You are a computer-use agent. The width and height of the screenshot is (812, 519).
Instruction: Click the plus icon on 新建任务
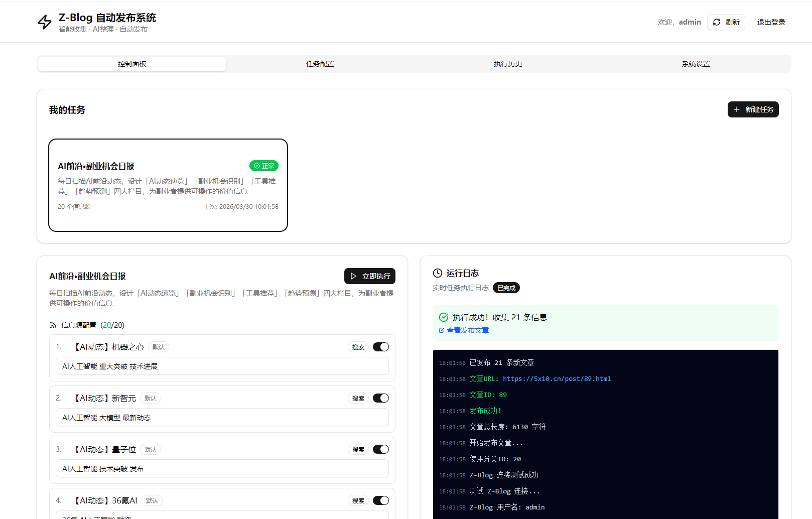tap(737, 109)
